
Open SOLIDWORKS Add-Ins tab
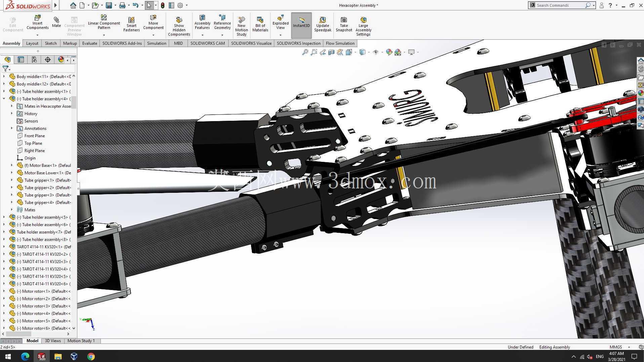pyautogui.click(x=122, y=43)
